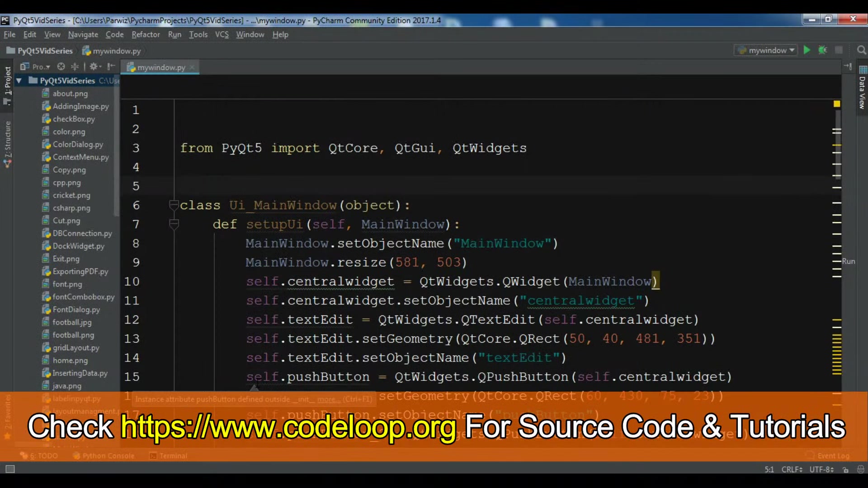The image size is (868, 488).
Task: Select DBConnection.py in project tree
Action: [82, 233]
